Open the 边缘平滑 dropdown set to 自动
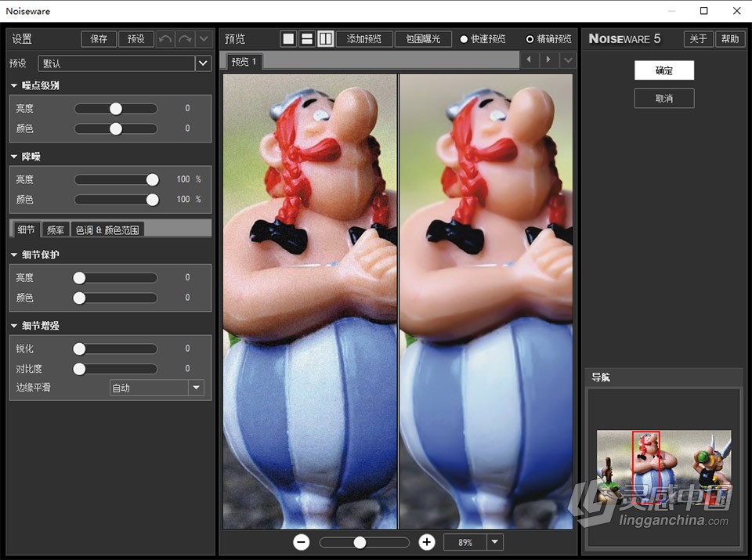 coord(197,387)
